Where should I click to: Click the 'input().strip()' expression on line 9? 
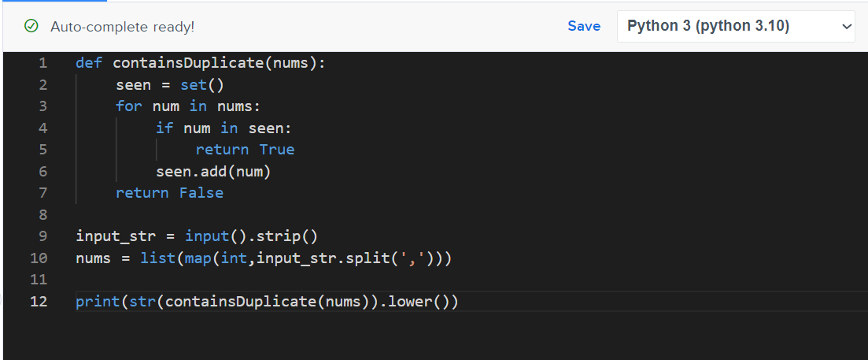click(x=250, y=236)
